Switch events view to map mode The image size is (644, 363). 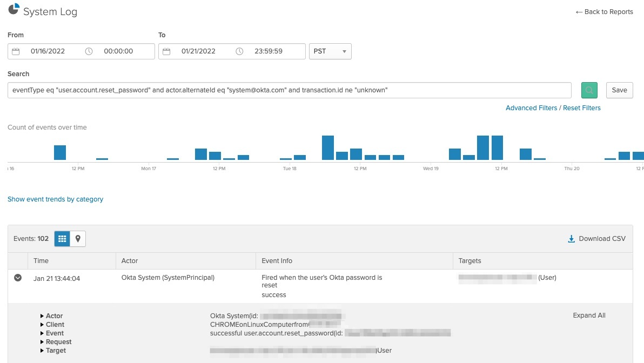point(77,238)
